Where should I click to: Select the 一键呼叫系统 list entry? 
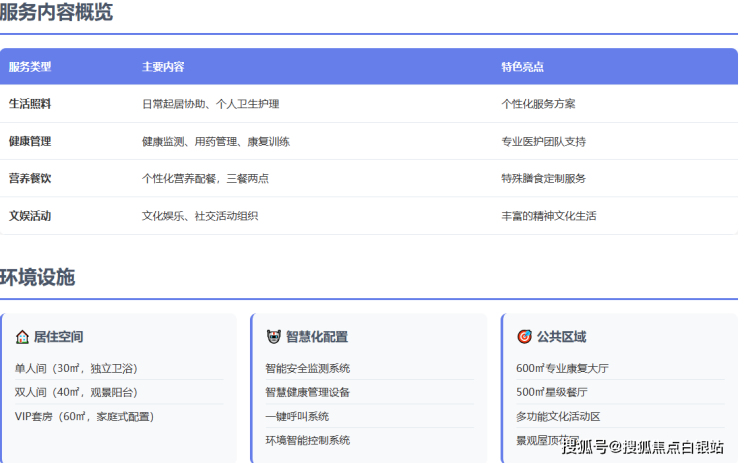297,417
